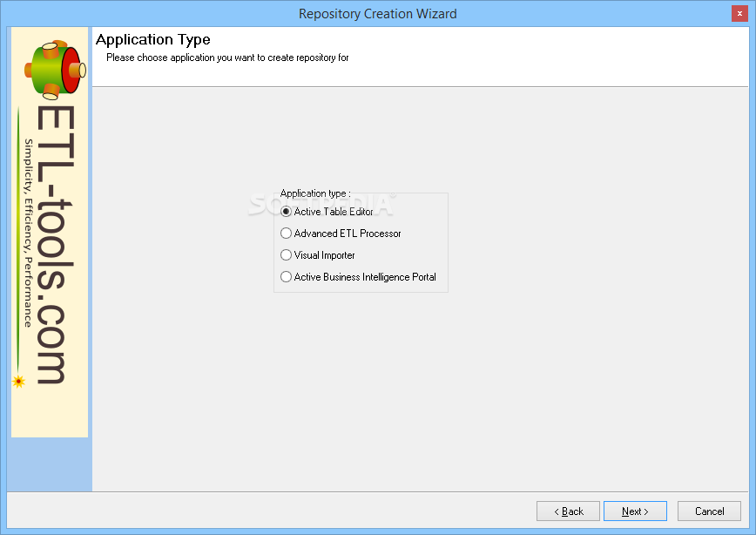The width and height of the screenshot is (756, 535).
Task: Go back with the Back button
Action: (568, 511)
